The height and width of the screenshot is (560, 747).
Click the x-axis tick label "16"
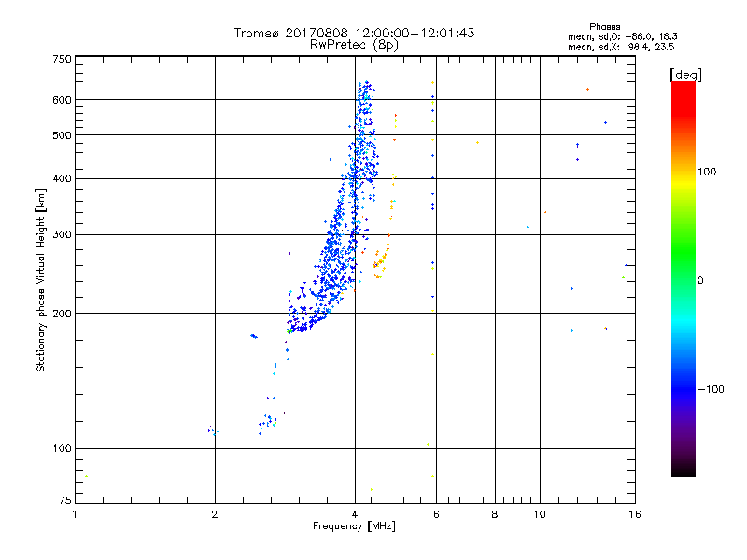tap(635, 514)
